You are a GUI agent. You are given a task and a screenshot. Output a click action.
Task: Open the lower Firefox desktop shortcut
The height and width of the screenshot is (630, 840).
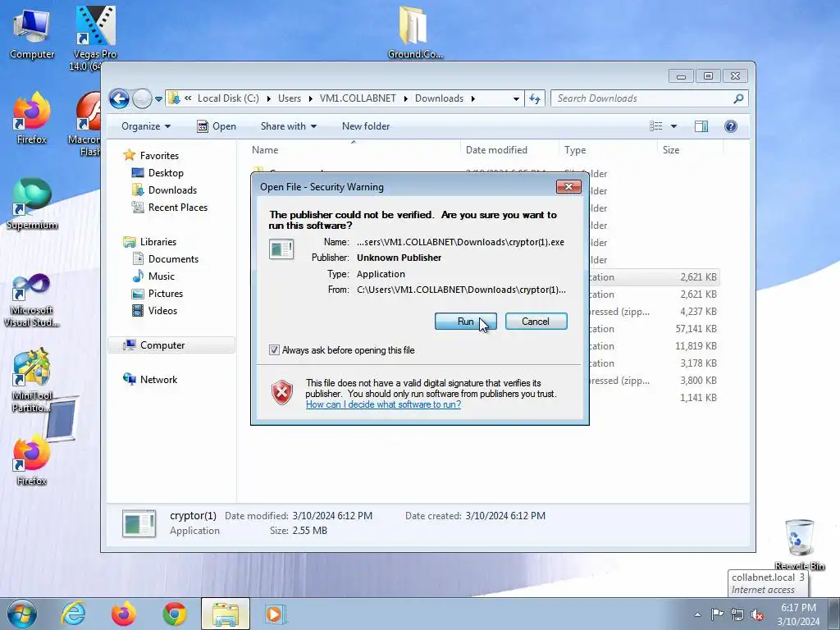(32, 459)
